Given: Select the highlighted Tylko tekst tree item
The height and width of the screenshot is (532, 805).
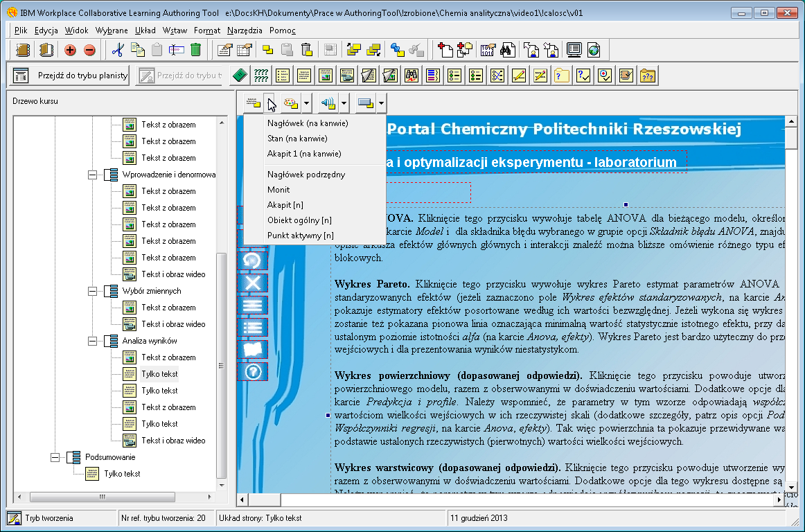Looking at the screenshot, I should [159, 374].
